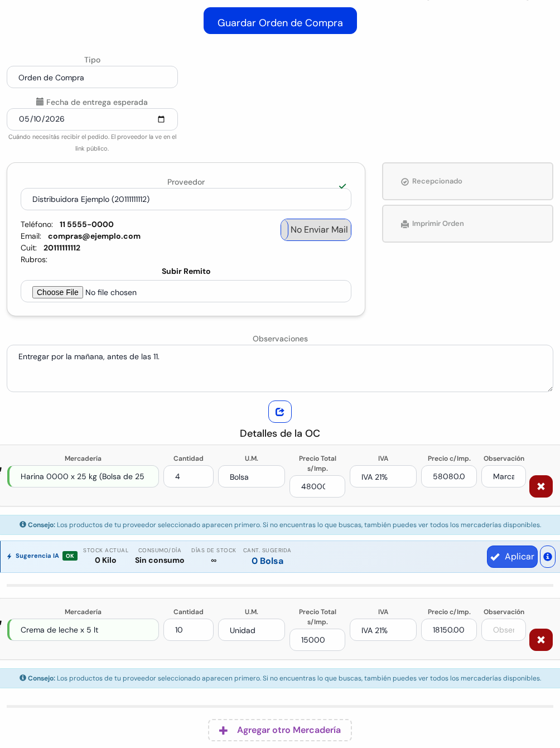
Task: Select the Harina 0000 x 25 kg mercadería field
Action: [83, 476]
